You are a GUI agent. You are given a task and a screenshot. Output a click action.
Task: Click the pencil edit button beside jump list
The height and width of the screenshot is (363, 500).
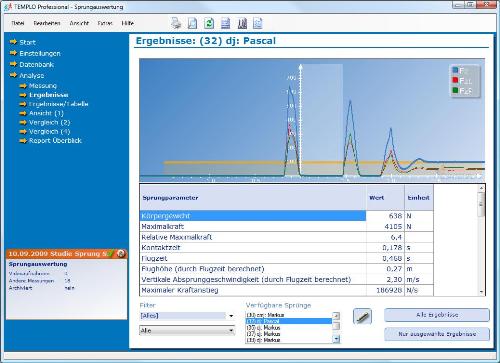362,316
